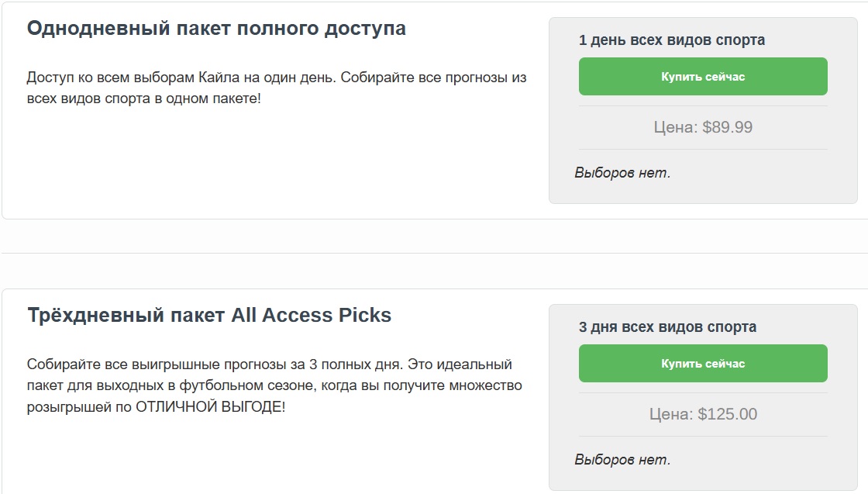Image resolution: width=868 pixels, height=494 pixels.
Task: Click the "Трёхдневный пакет All Access Picks" heading
Action: (209, 316)
